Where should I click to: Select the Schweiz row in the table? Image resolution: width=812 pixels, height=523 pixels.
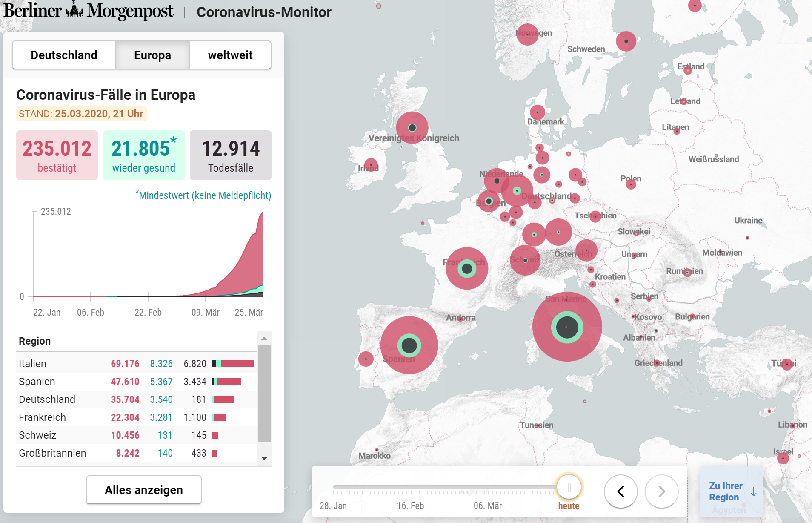pyautogui.click(x=136, y=435)
